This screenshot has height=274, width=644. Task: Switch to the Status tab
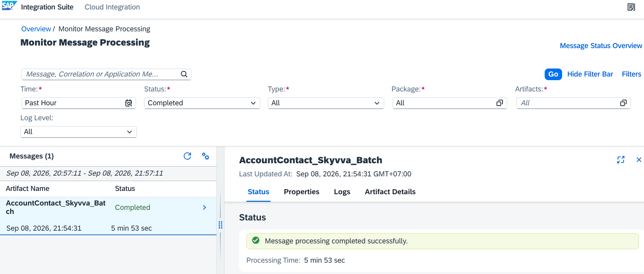[x=258, y=192]
